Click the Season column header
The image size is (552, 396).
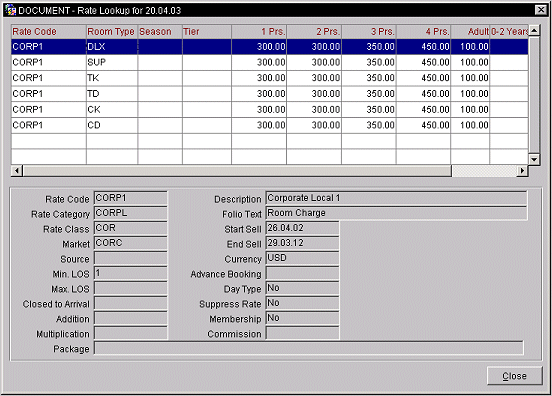[x=160, y=32]
